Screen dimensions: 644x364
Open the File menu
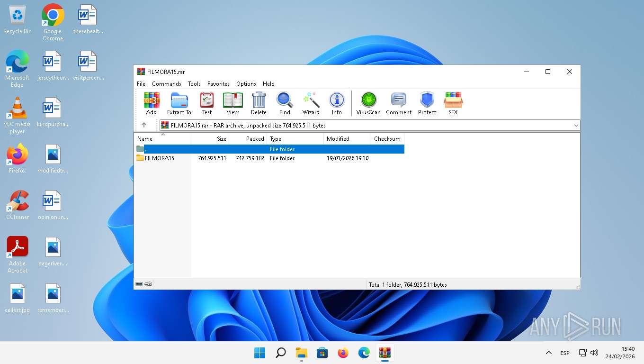141,83
